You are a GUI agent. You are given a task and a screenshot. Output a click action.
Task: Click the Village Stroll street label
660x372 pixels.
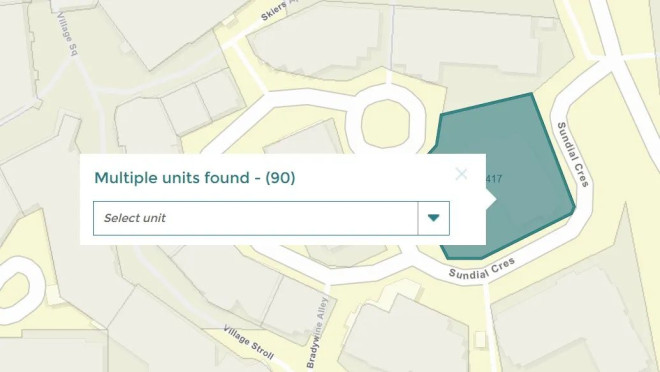(248, 343)
